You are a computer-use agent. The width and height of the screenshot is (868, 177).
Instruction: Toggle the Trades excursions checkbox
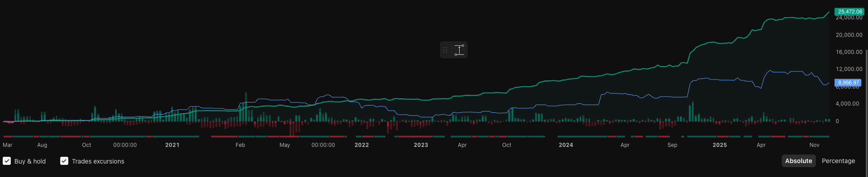click(x=64, y=161)
